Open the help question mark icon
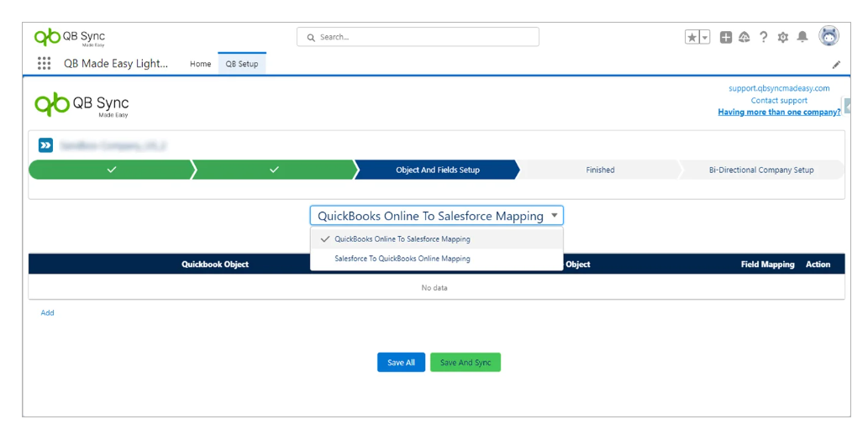This screenshot has height=440, width=868. 763,37
